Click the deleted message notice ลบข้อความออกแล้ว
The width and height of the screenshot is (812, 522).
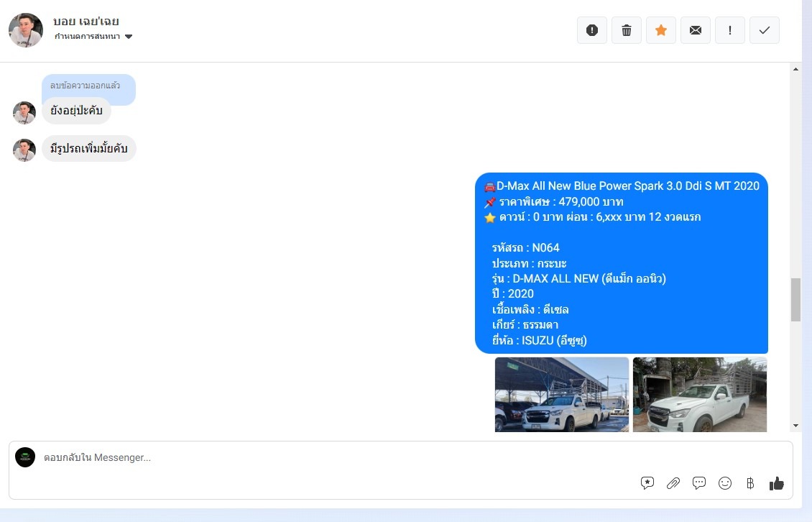pos(86,85)
